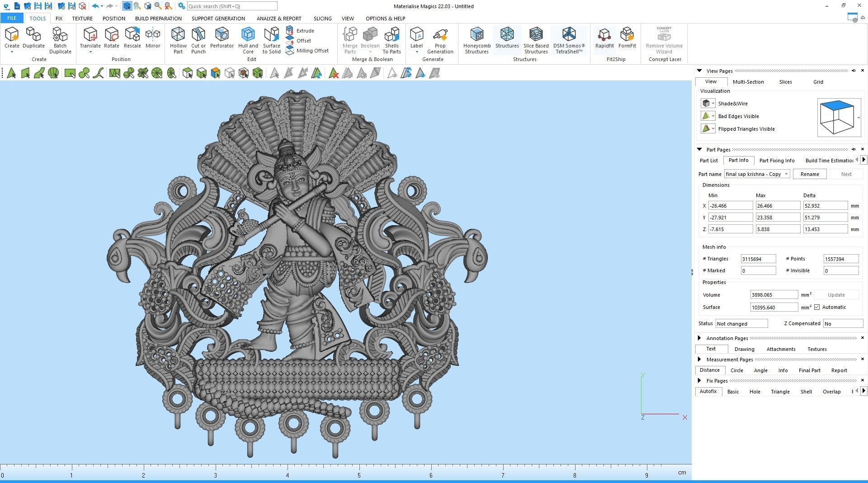Open the FormFit tool
The height and width of the screenshot is (483, 868).
(627, 38)
